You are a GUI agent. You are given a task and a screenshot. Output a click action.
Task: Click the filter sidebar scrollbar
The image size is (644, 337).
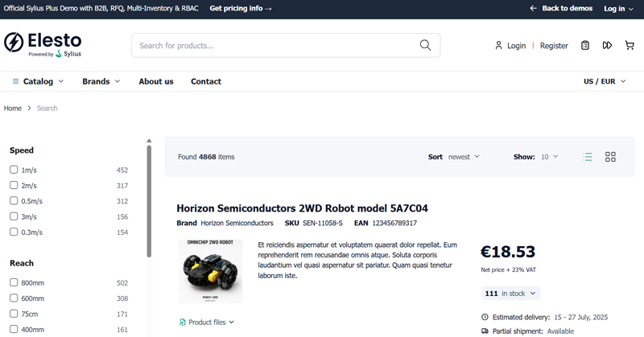149,201
